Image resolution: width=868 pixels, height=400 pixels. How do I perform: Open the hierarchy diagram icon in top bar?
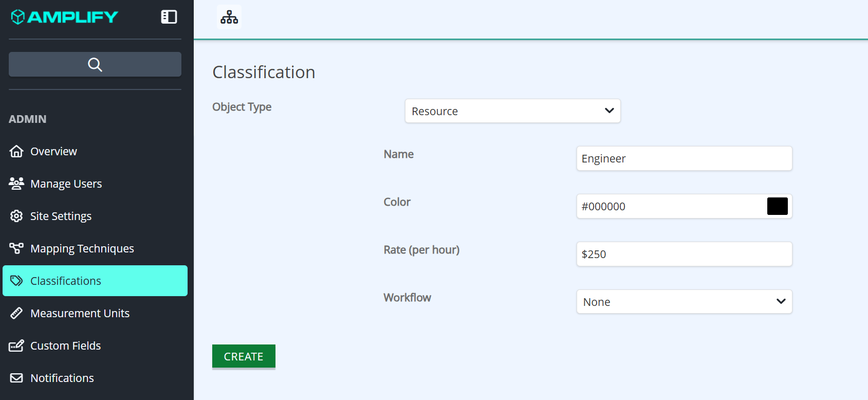(229, 17)
